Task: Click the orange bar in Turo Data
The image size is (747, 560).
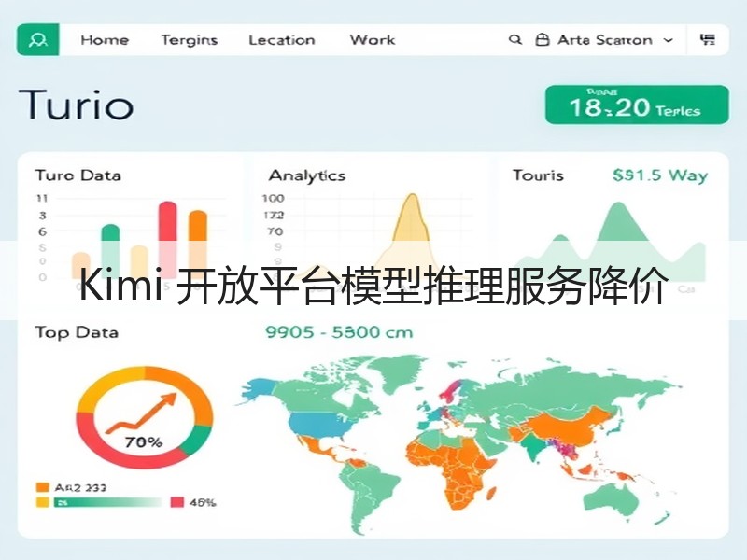Action: (x=198, y=245)
